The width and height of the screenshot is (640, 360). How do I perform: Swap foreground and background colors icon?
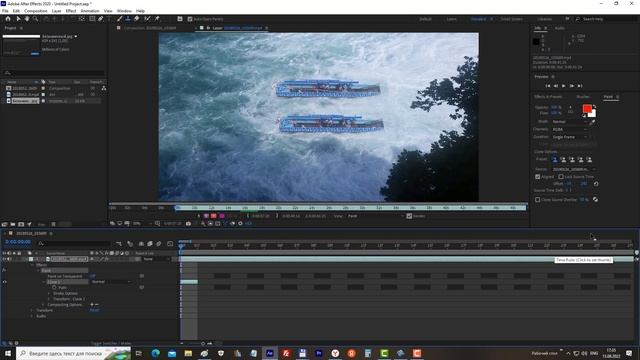click(x=594, y=106)
